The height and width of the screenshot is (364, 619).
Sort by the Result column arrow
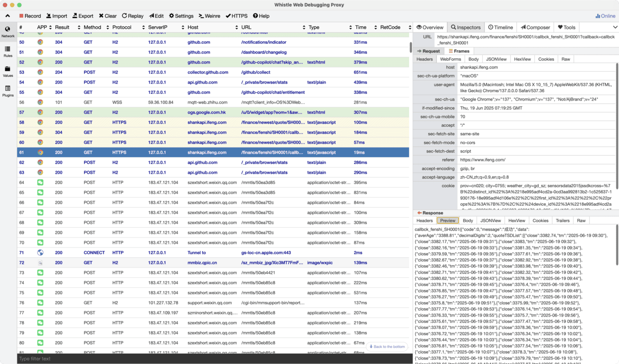pyautogui.click(x=79, y=27)
